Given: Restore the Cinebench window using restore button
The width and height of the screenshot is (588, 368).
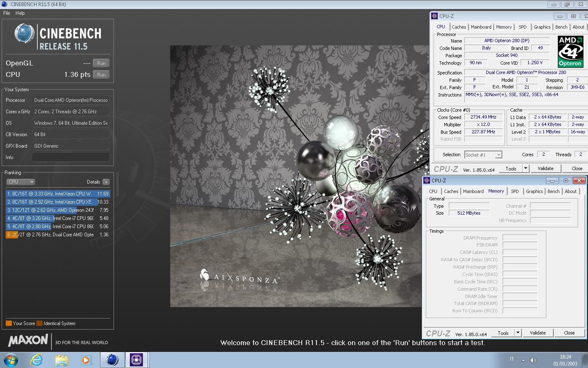Looking at the screenshot, I should click(x=567, y=4).
